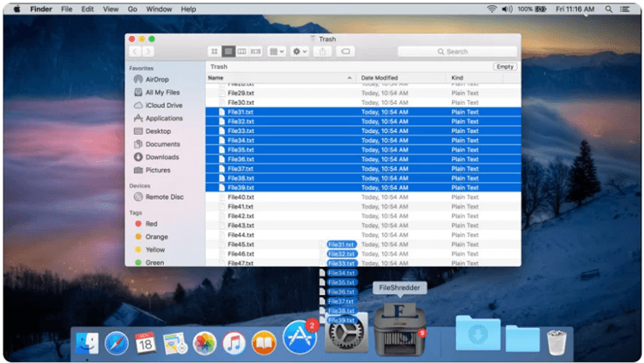644x363 pixels.
Task: Select Cover Flow view button
Action: tap(256, 51)
